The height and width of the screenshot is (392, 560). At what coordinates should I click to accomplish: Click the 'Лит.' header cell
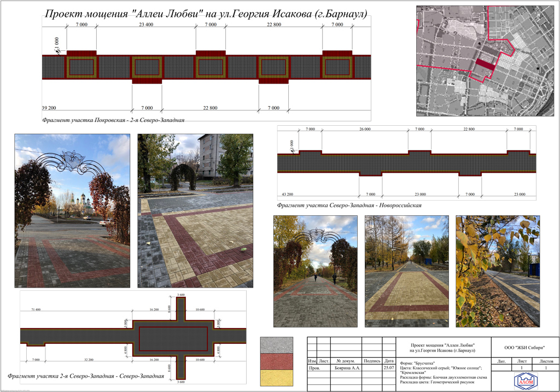[x=501, y=361]
